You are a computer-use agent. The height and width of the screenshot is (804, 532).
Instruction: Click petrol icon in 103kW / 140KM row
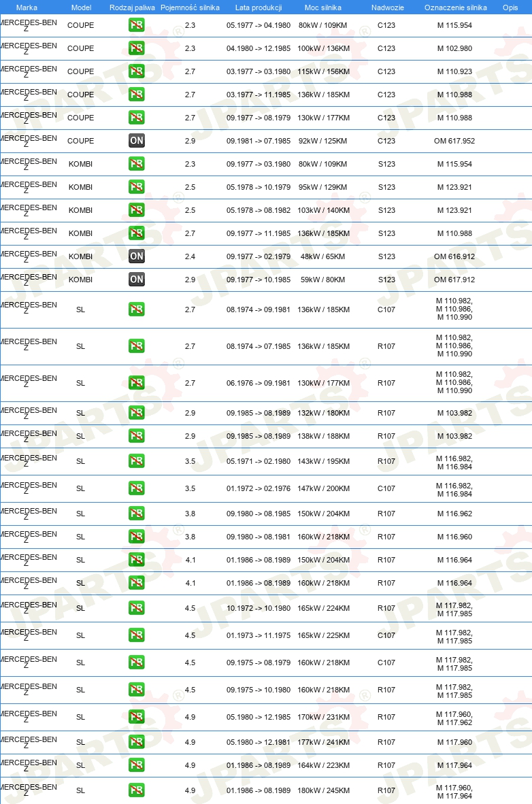pyautogui.click(x=137, y=210)
